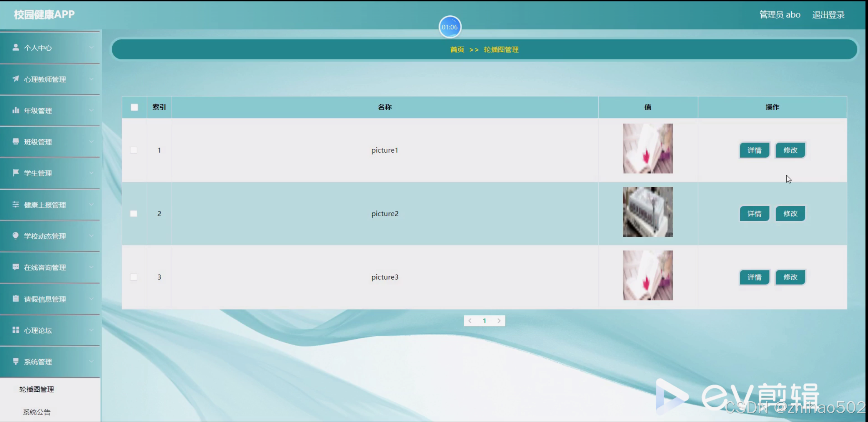Click the paper plane icon for 心理教师管理
868x422 pixels.
click(x=15, y=78)
